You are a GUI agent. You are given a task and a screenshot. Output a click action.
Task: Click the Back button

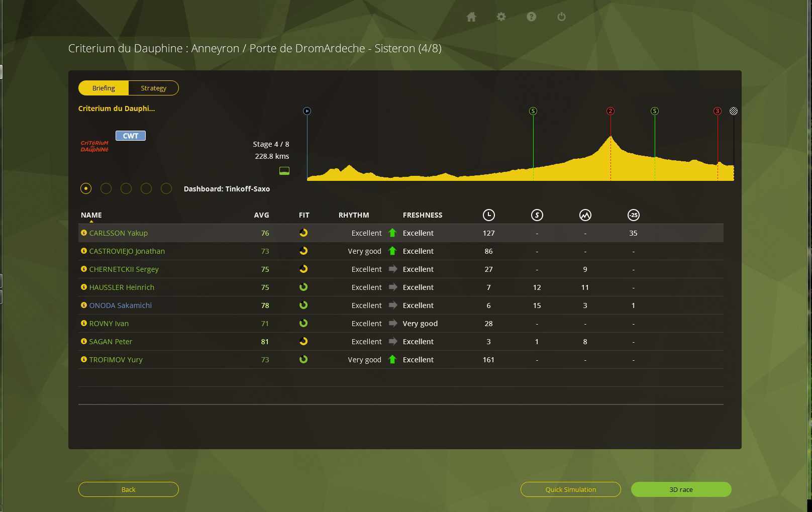(129, 489)
